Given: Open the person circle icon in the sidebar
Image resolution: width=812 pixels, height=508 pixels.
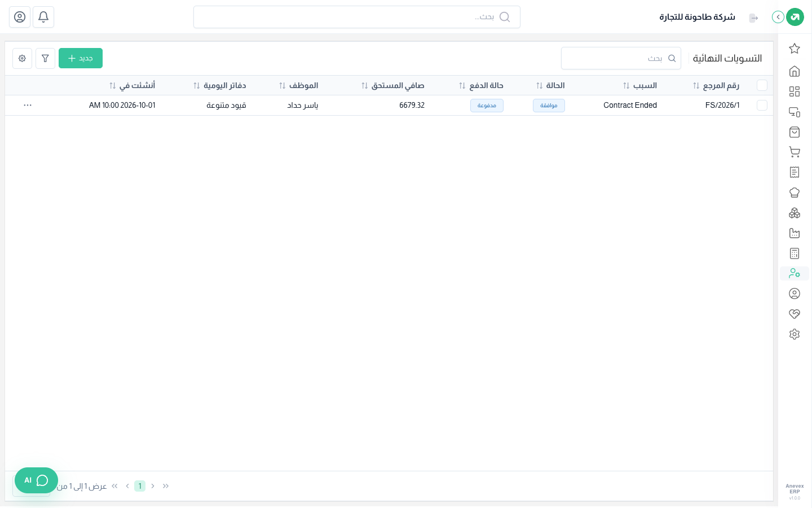Looking at the screenshot, I should click(x=795, y=294).
